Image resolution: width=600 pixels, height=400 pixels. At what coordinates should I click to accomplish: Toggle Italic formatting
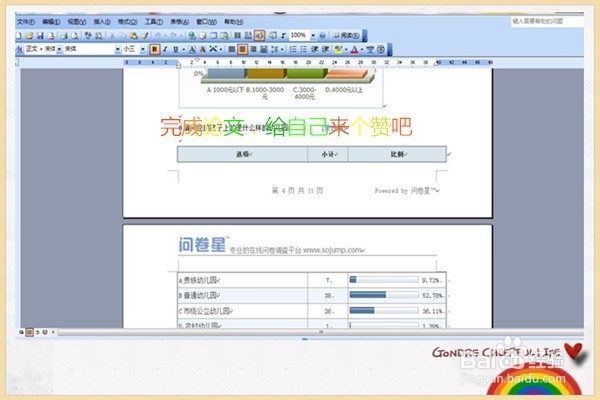165,49
